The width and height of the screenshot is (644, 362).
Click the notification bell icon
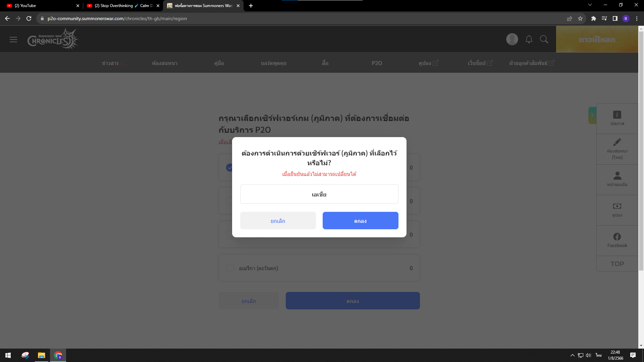coord(529,40)
